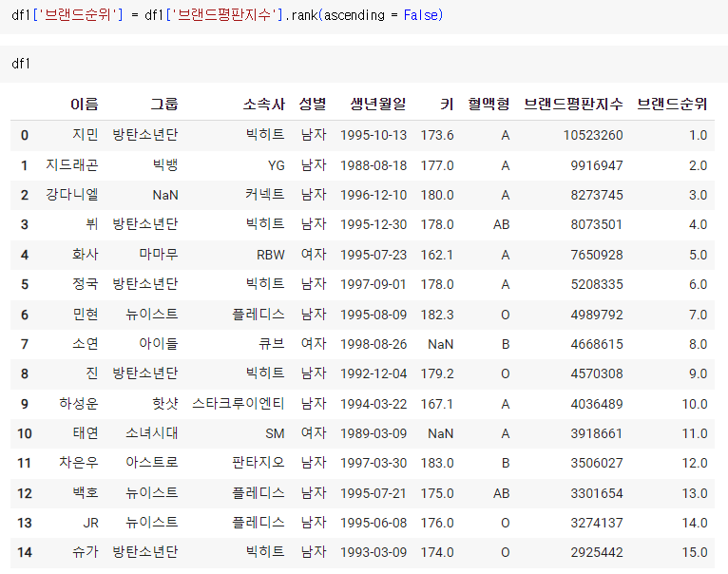
Task: Click the 성별 column header
Action: pos(313,104)
